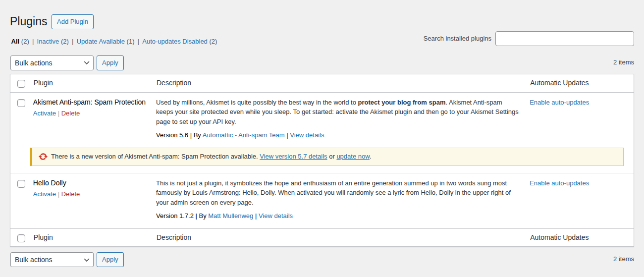Click the Automatic Updates label in footer
Viewport: 644px width, 277px height.
(x=559, y=237)
